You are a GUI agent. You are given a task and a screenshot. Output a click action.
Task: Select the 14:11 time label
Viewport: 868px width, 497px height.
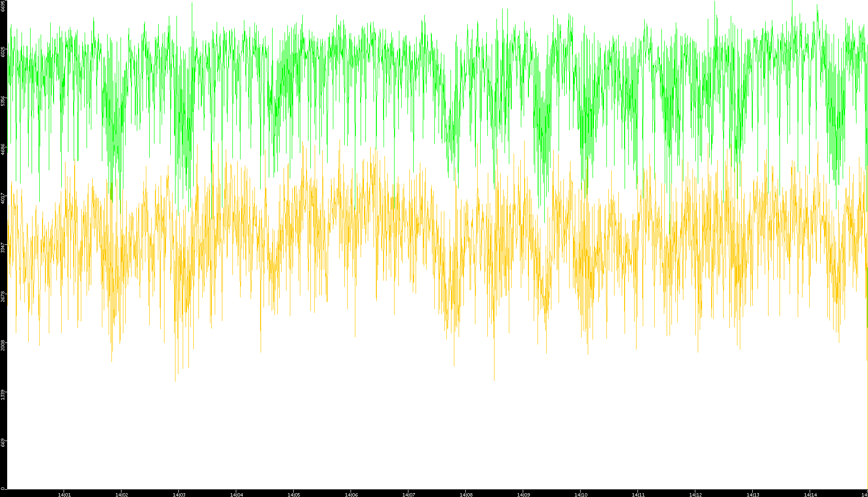[638, 495]
